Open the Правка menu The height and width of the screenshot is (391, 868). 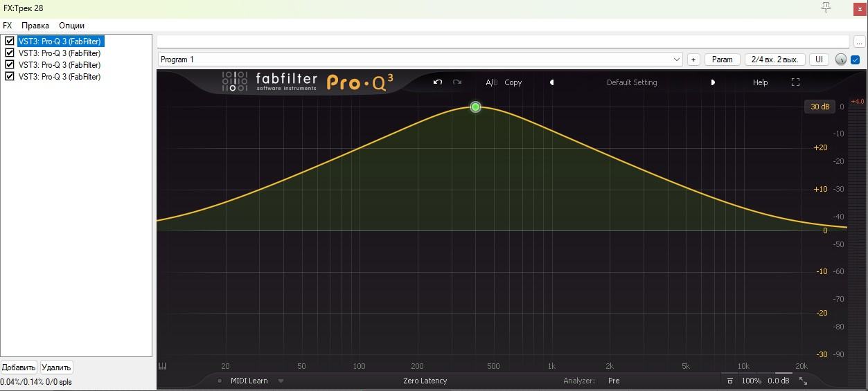pos(35,26)
